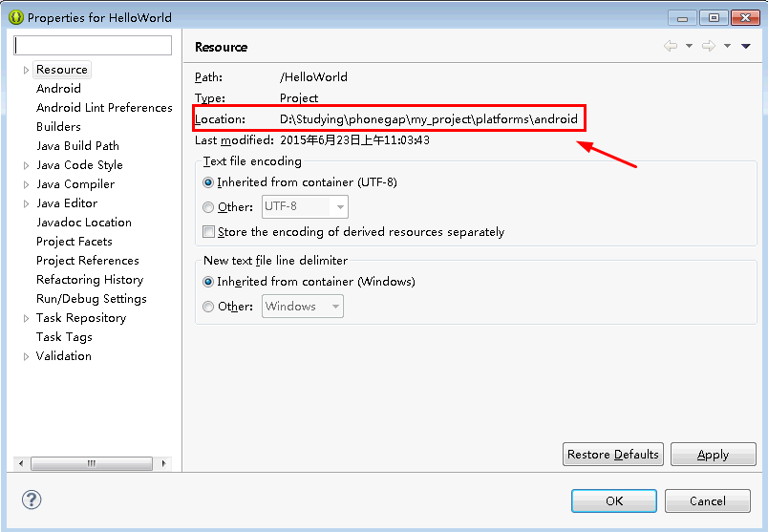
Task: Expand the Java Code Style tree node
Action: tap(26, 165)
